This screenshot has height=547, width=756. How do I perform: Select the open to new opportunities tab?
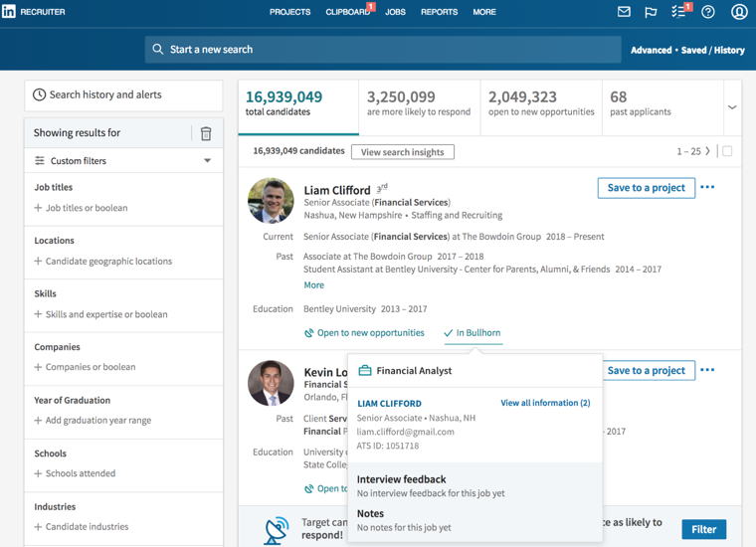pos(541,104)
